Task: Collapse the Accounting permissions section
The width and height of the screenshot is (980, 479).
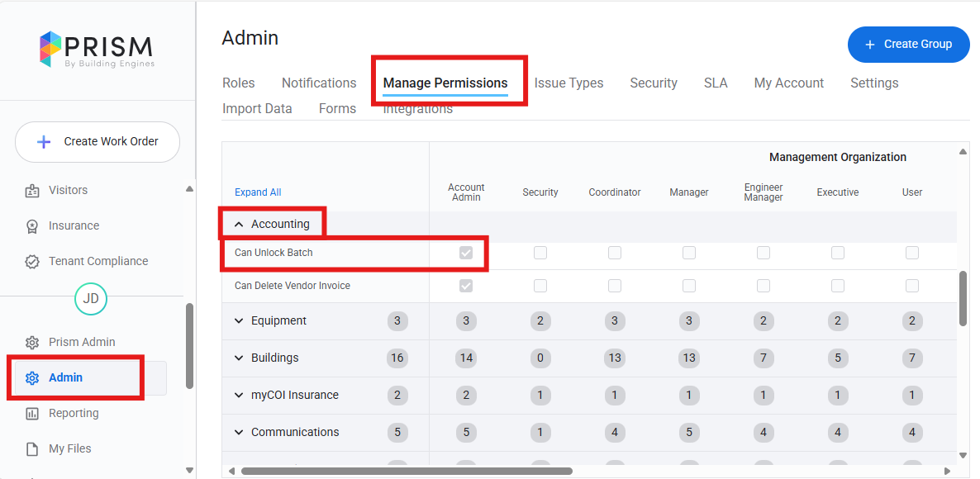Action: [x=239, y=224]
